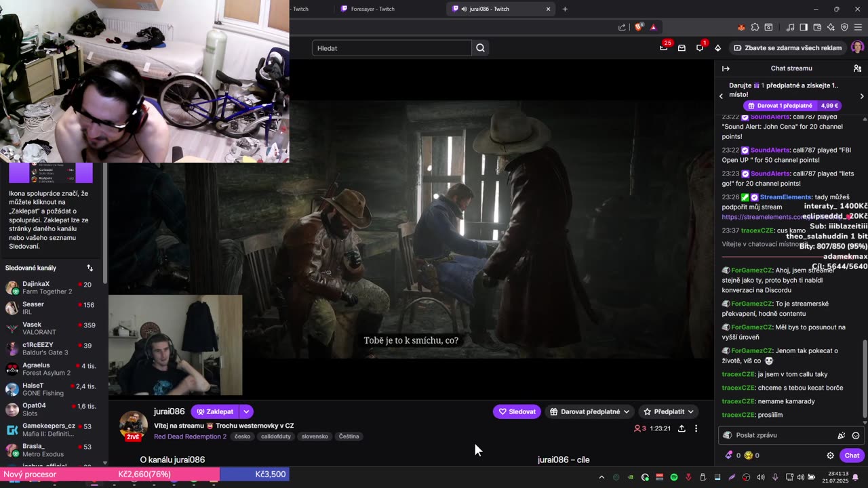868x488 pixels.
Task: Click the Bits balance icon in chat
Action: tap(729, 455)
